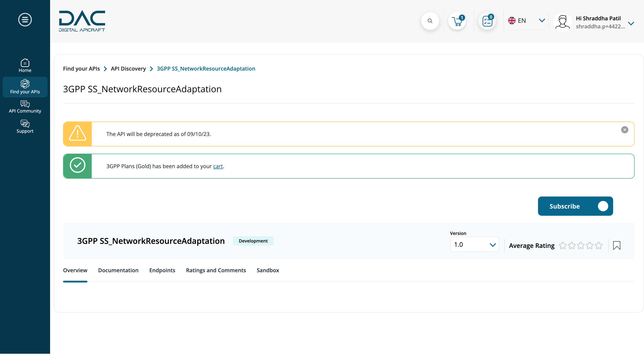Image resolution: width=644 pixels, height=364 pixels.
Task: Rate the API one star
Action: [x=563, y=245]
